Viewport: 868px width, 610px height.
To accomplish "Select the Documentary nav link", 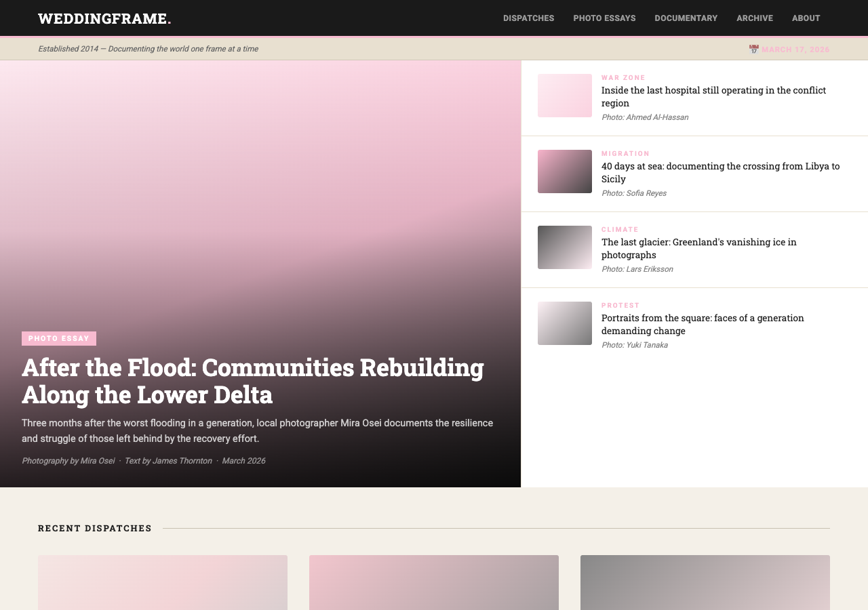I will pyautogui.click(x=686, y=18).
